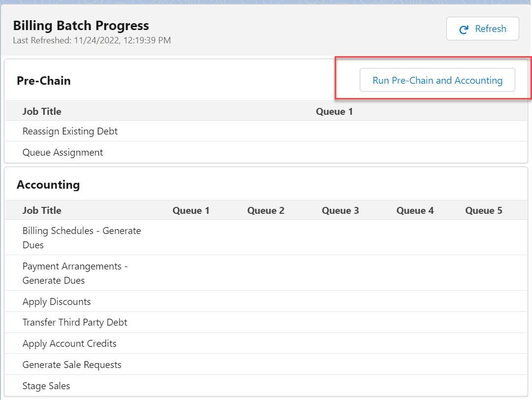Viewport: 532px width, 400px height.
Task: Select the Transfer Third Party Debt job
Action: click(75, 322)
